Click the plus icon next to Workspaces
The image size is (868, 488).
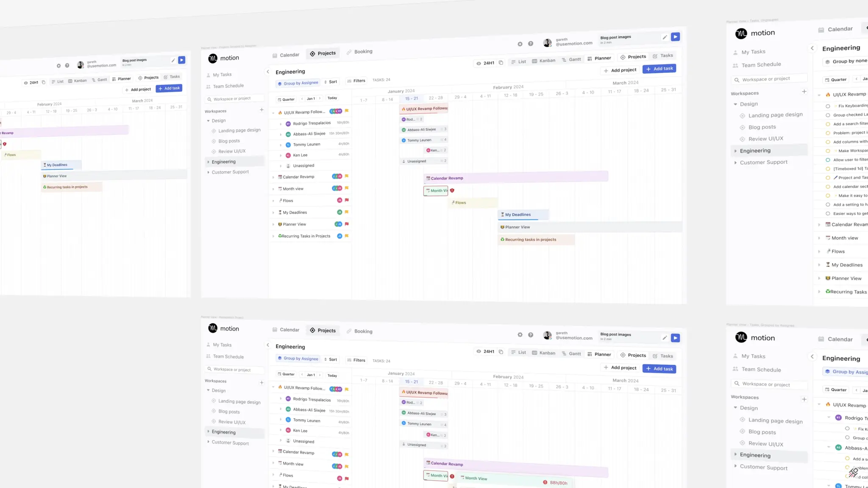[261, 110]
